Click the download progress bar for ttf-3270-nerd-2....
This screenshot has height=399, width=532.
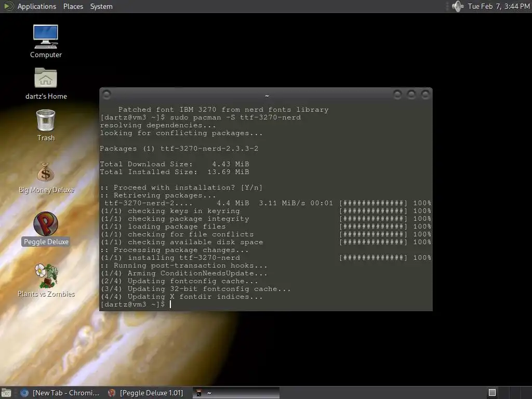[373, 203]
